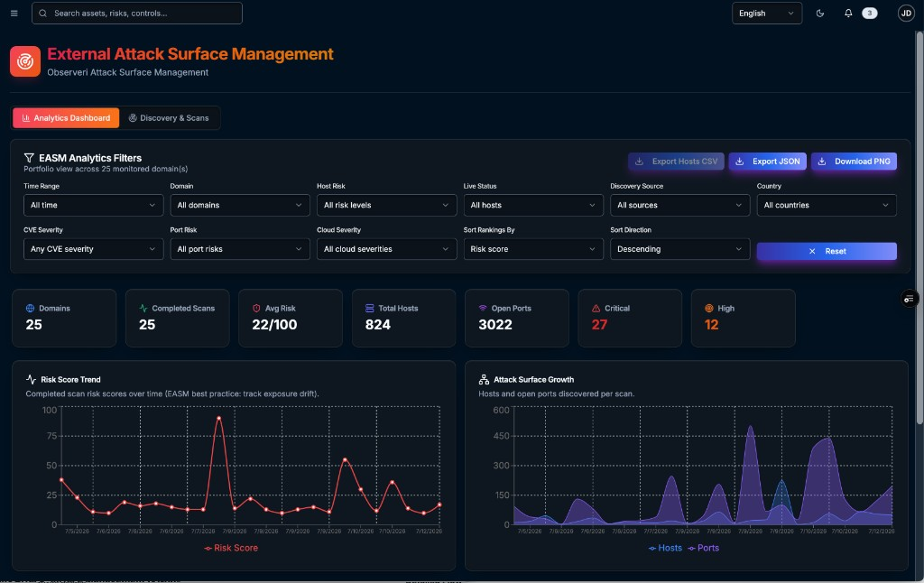The width and height of the screenshot is (924, 583).
Task: Open the English language selector
Action: [767, 13]
